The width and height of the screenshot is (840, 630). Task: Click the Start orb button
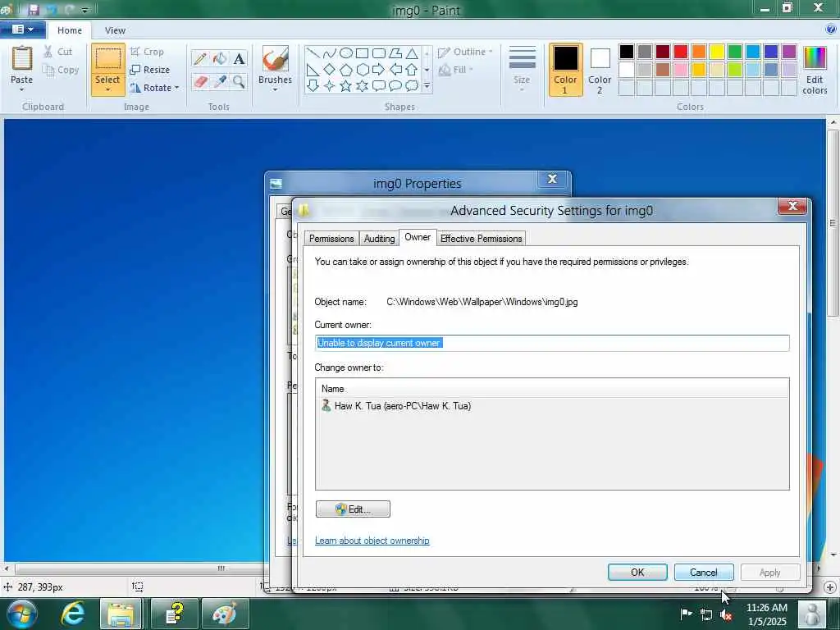pos(22,614)
